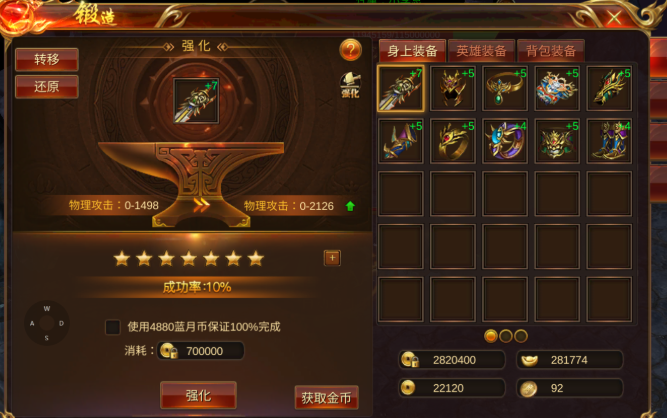The height and width of the screenshot is (418, 667).
Task: Select the +5 blue armor icon
Action: pos(557,88)
